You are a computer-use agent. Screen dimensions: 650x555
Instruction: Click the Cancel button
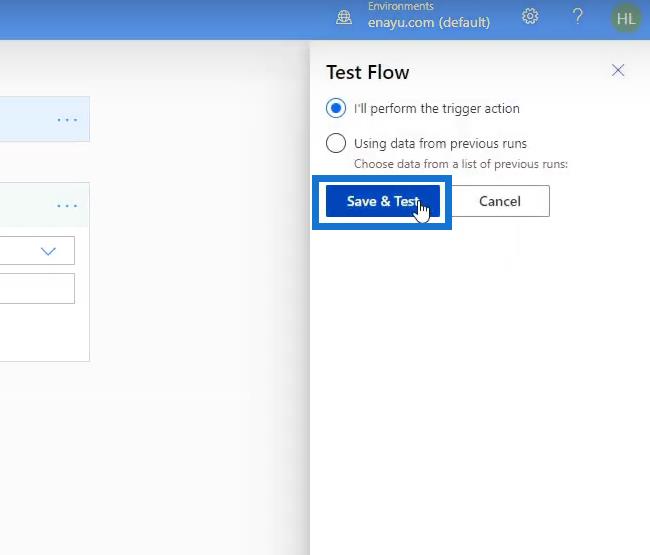pos(500,201)
